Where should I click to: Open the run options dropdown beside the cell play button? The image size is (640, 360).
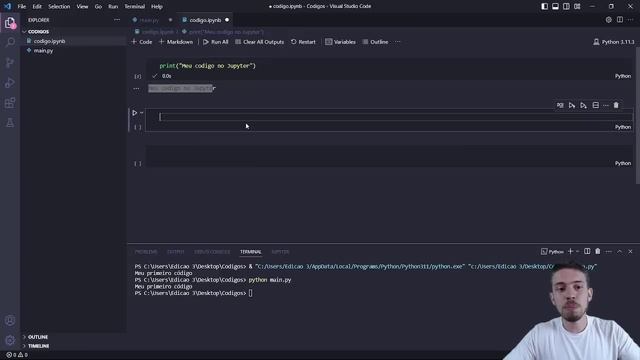pyautogui.click(x=142, y=113)
